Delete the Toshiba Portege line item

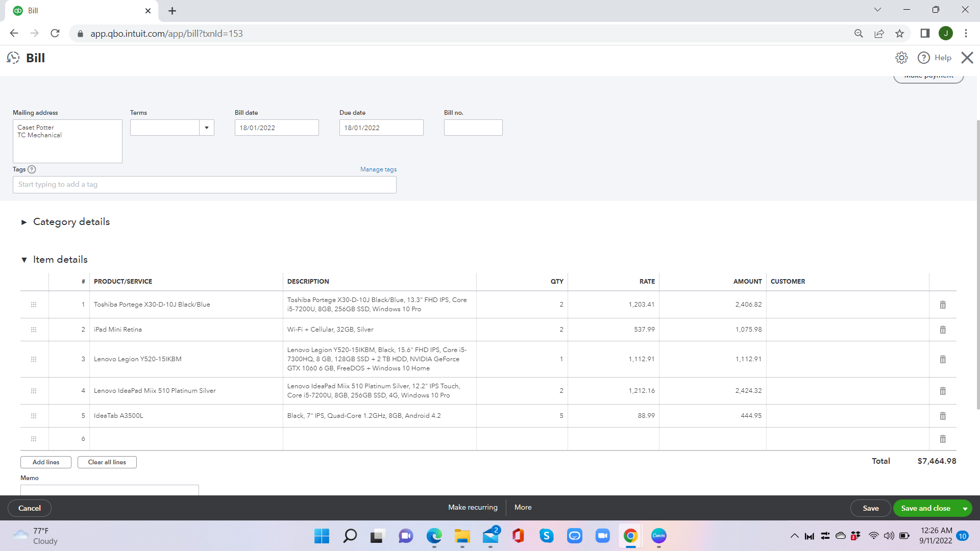tap(943, 305)
